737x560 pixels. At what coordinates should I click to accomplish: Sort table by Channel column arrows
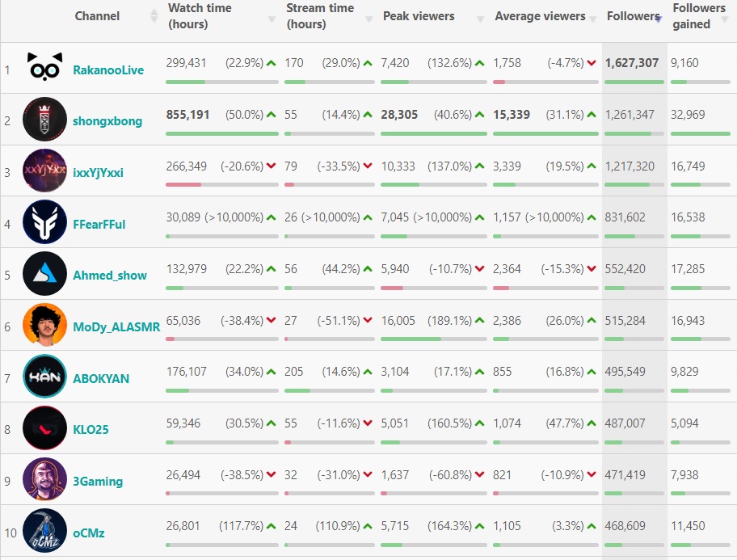[x=154, y=16]
